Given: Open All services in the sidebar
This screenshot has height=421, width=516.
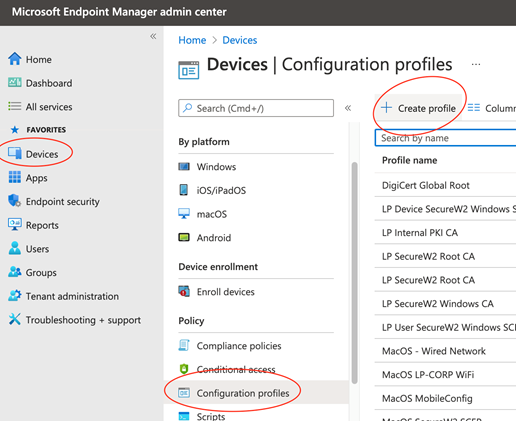Looking at the screenshot, I should [49, 107].
